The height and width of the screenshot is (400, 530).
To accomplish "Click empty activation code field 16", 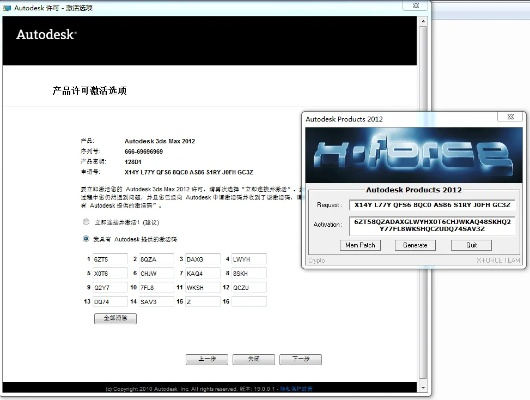I will tap(249, 302).
